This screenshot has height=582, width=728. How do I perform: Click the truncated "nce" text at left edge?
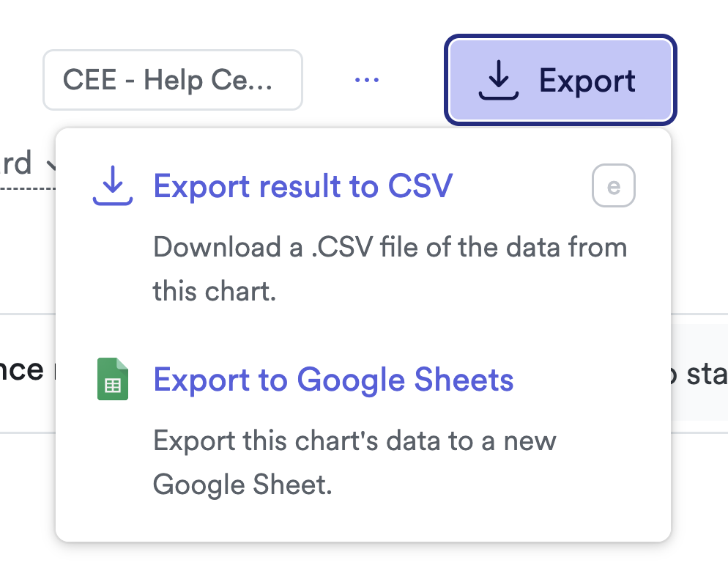point(22,370)
